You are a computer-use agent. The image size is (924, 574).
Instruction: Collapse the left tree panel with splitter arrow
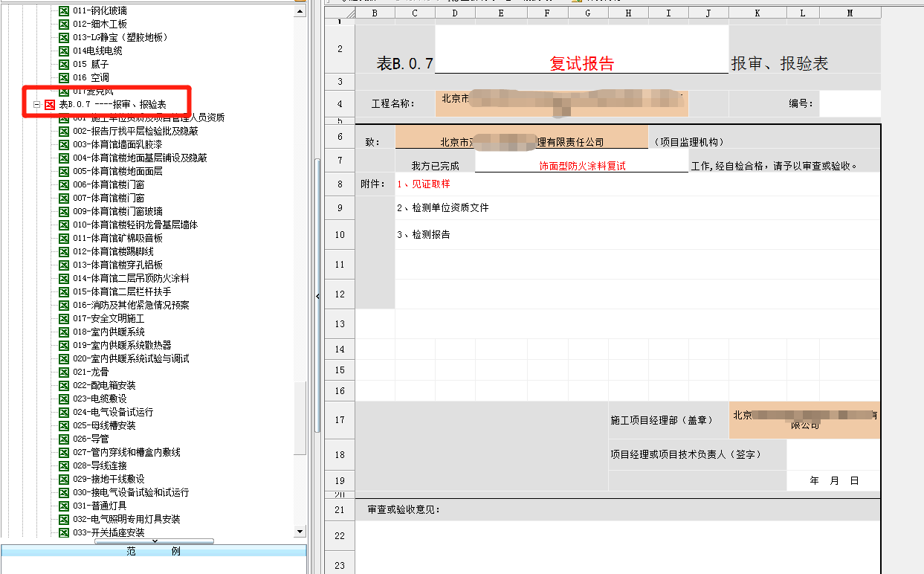point(318,296)
